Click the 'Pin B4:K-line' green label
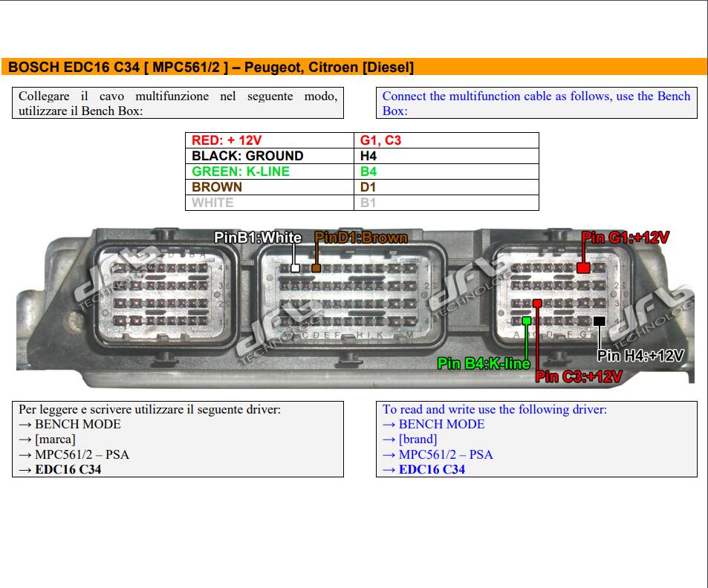 tap(484, 363)
